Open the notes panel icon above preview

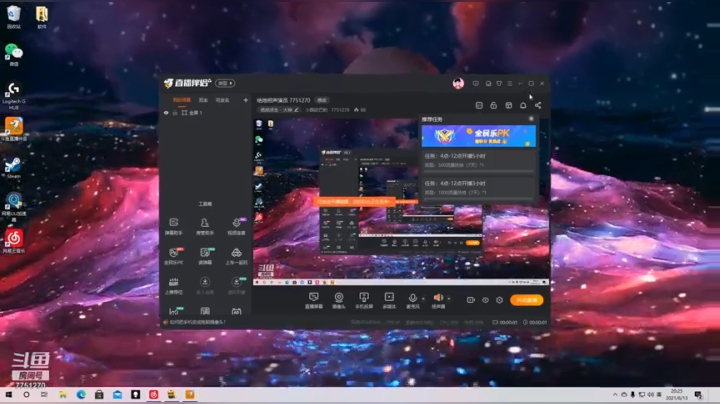479,106
